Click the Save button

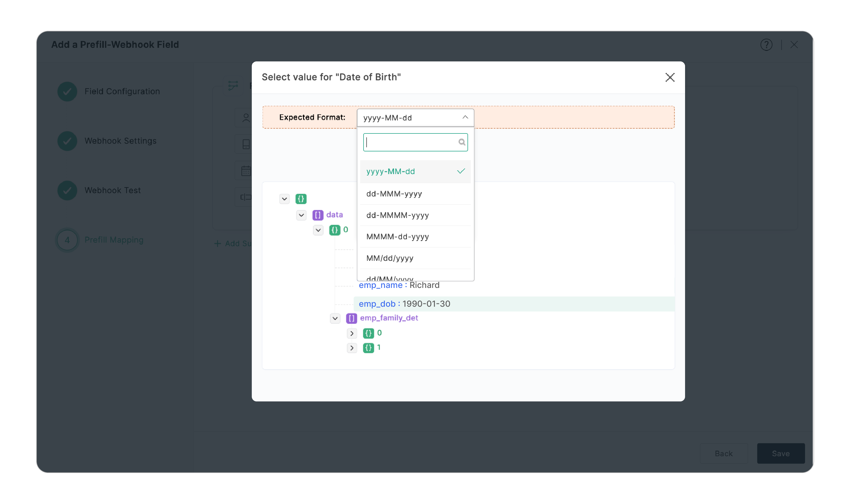(781, 453)
